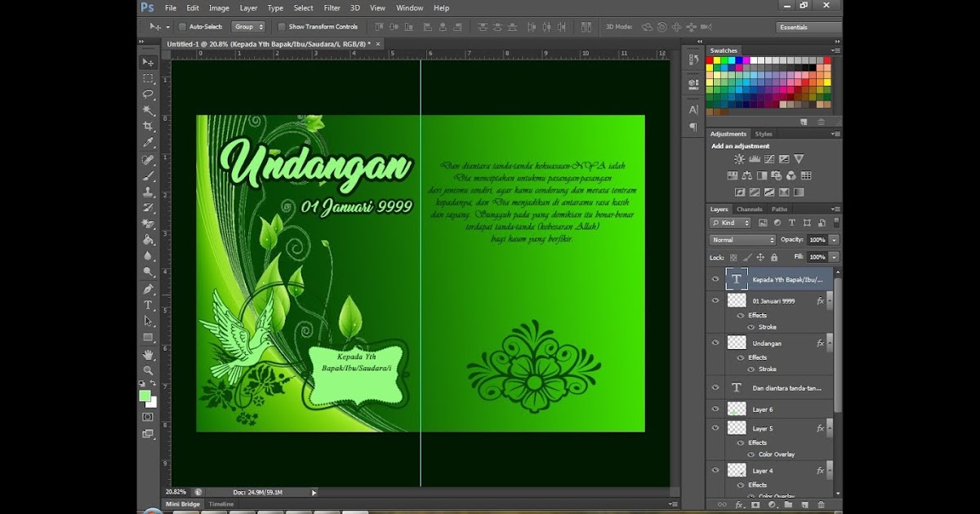This screenshot has width=980, height=514.
Task: Create a new group with the folder icon
Action: (788, 505)
